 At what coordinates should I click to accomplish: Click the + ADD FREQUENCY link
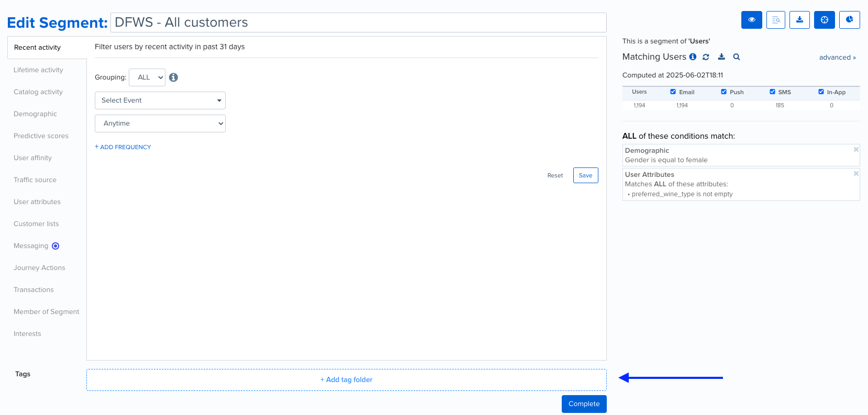pyautogui.click(x=123, y=147)
